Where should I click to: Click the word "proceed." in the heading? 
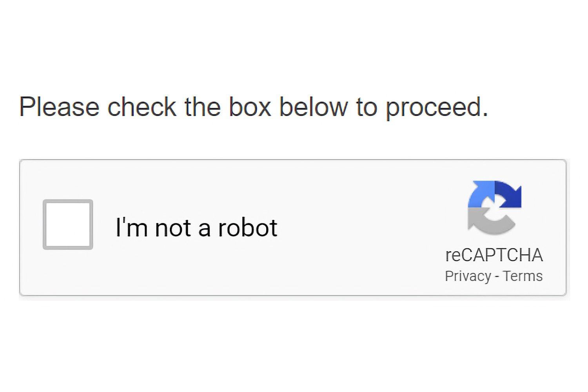coord(437,107)
